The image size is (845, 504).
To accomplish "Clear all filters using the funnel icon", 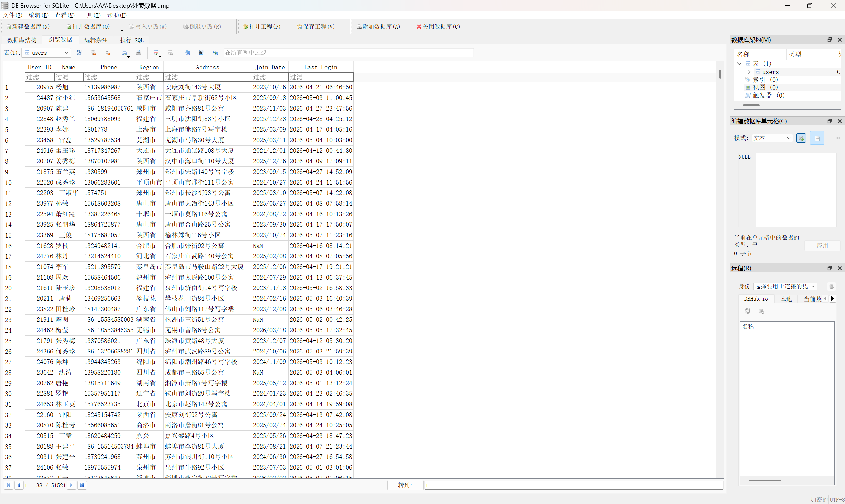I will coord(93,52).
